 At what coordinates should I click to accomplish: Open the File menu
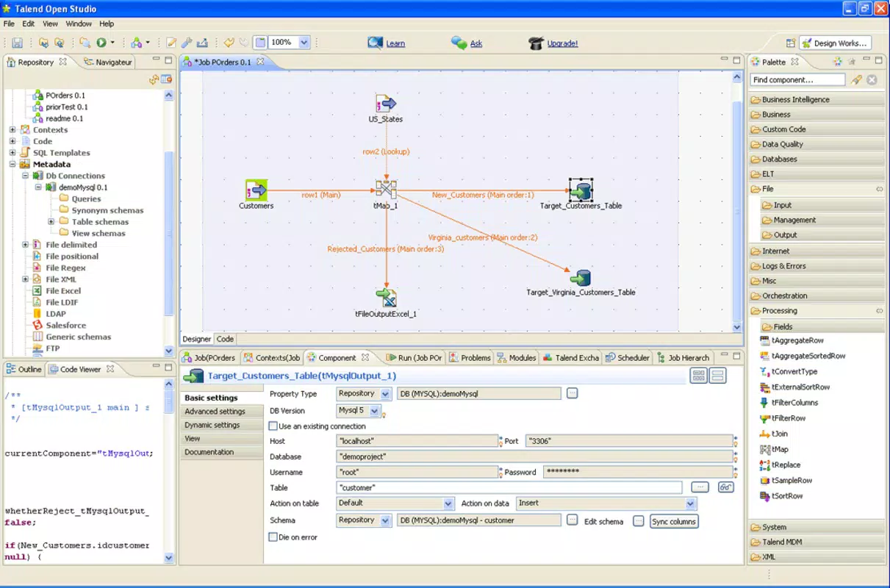click(x=9, y=24)
